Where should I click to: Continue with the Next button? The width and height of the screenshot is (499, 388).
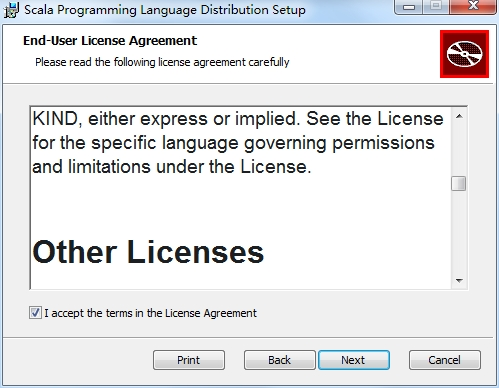354,360
